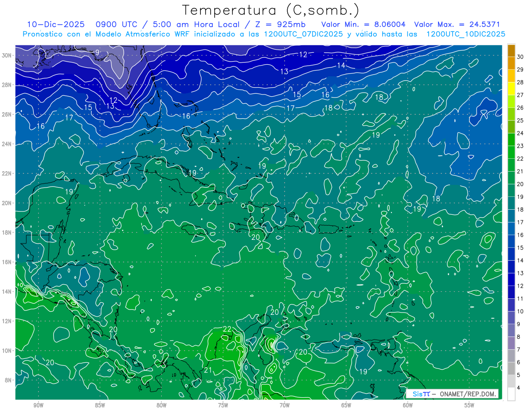The width and height of the screenshot is (532, 411).
Task: Click the "55W" longitude axis label
Action: tap(469, 405)
